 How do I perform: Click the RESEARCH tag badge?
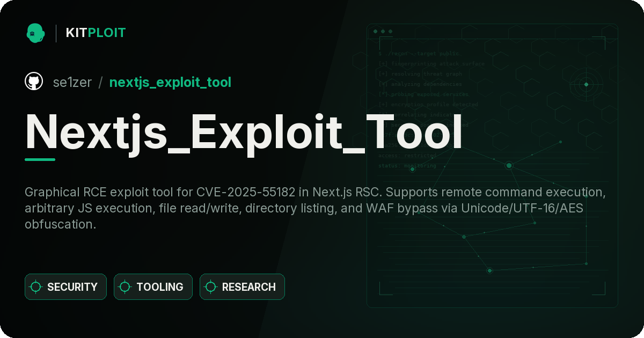(x=242, y=287)
